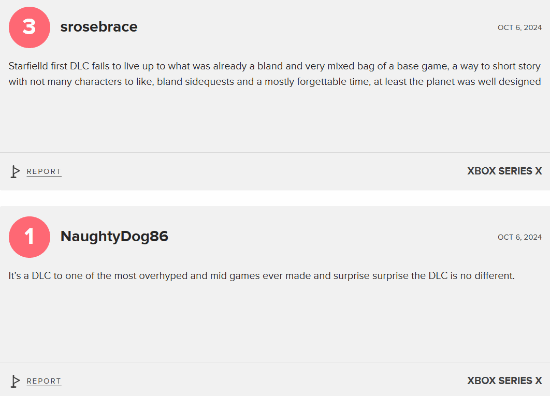Select Xbox Series X label in srosebrace's review
The width and height of the screenshot is (550, 396).
pos(504,171)
